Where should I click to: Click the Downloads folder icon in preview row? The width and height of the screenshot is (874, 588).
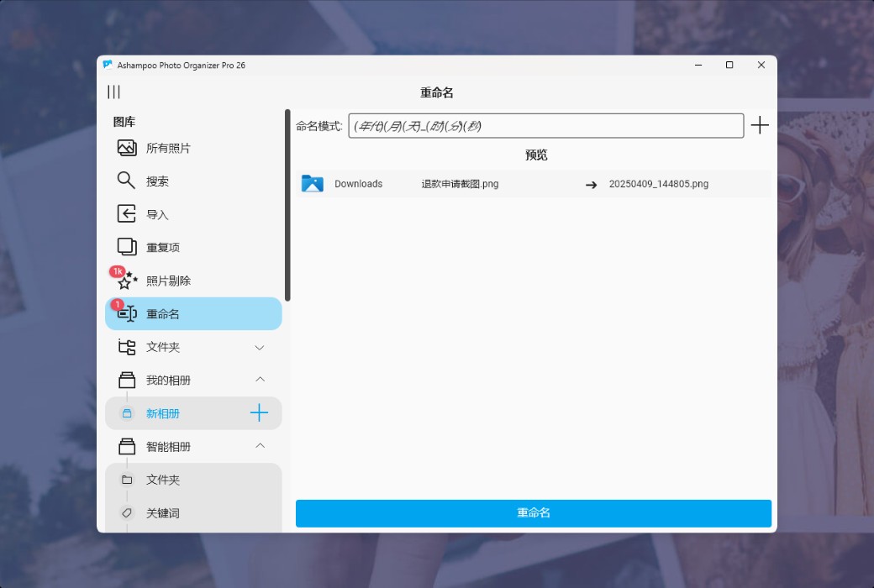312,183
